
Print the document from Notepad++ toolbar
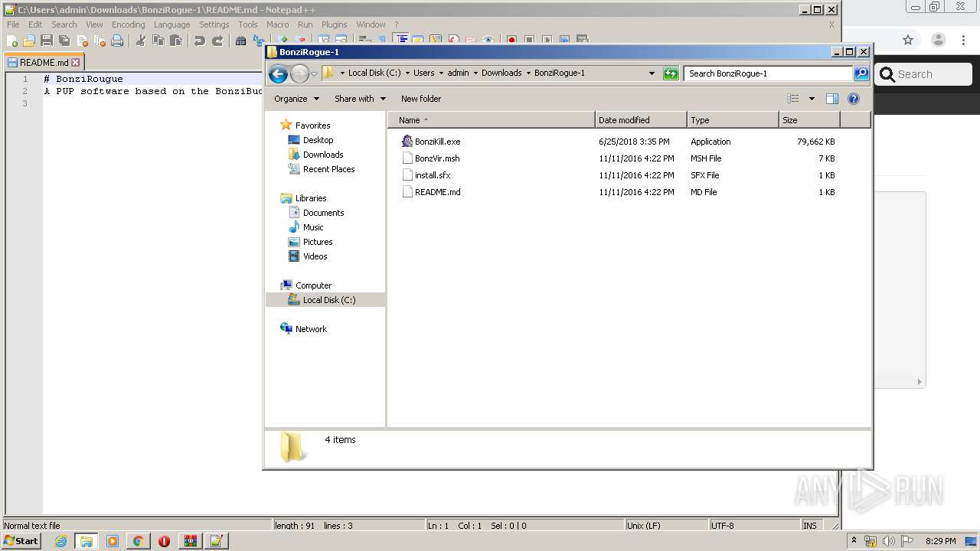tap(117, 41)
